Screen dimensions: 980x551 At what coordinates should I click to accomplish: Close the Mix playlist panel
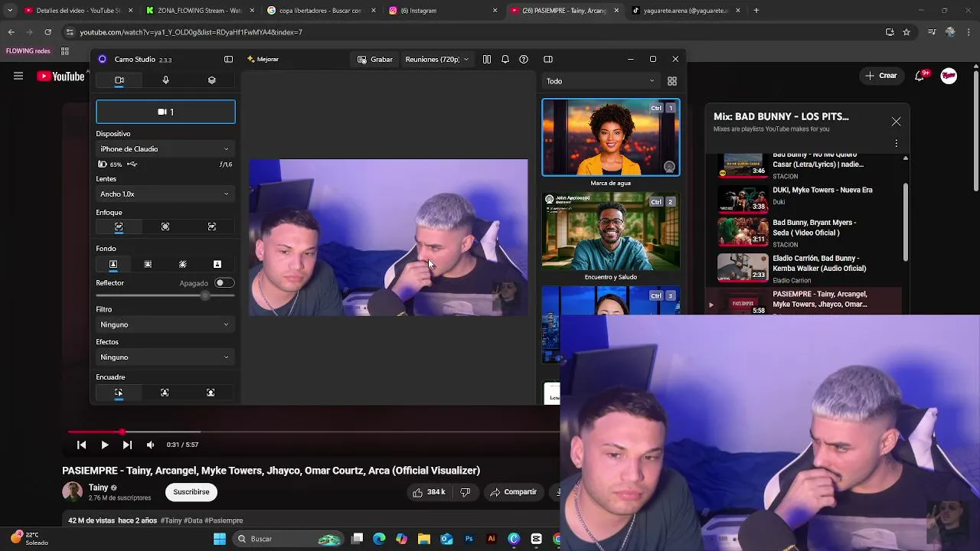click(896, 122)
